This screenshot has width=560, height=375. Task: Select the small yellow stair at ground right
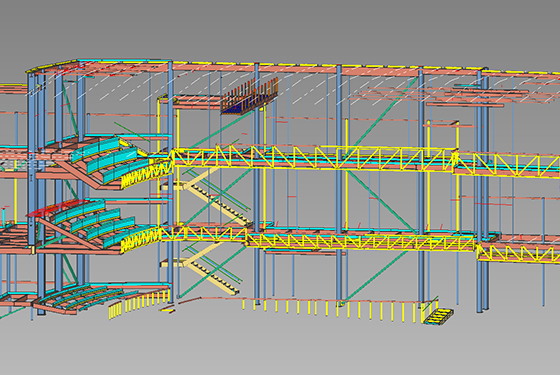pyautogui.click(x=438, y=316)
